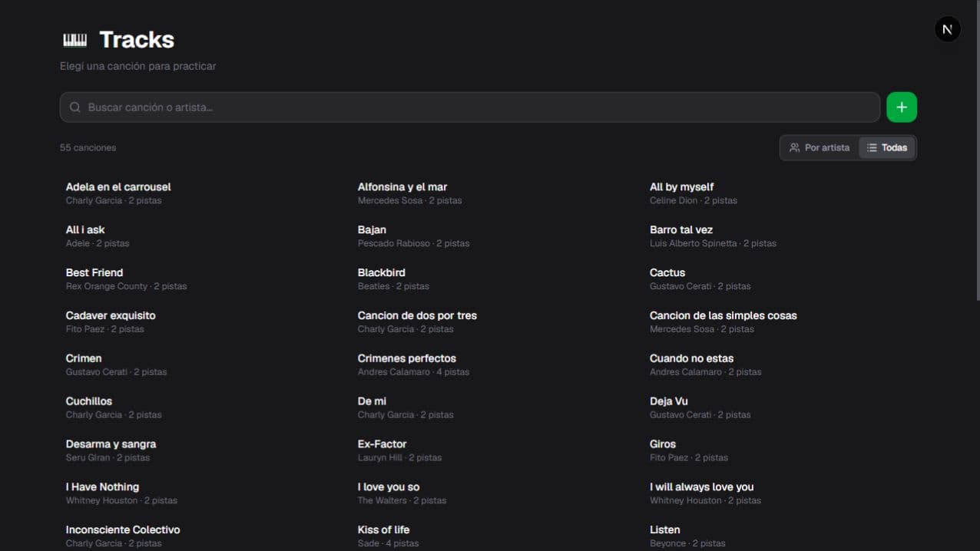Switch to the Por artista view
Screen dimensions: 980x551
819,147
